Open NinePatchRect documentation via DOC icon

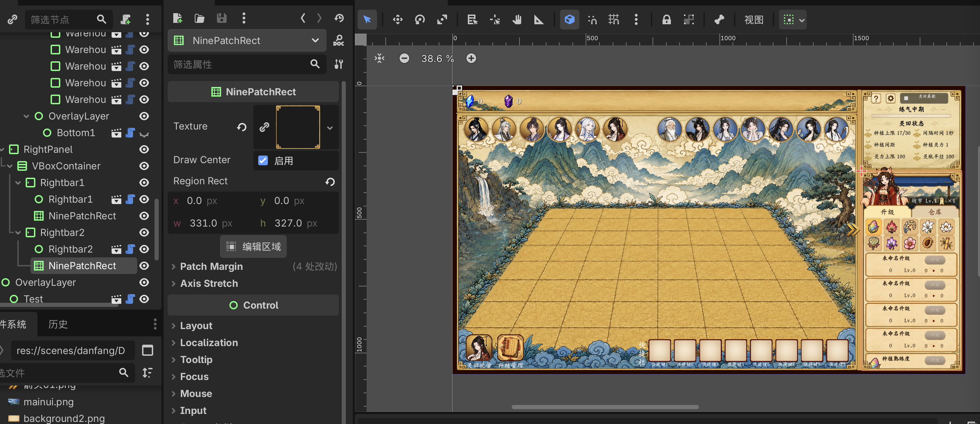tap(338, 40)
